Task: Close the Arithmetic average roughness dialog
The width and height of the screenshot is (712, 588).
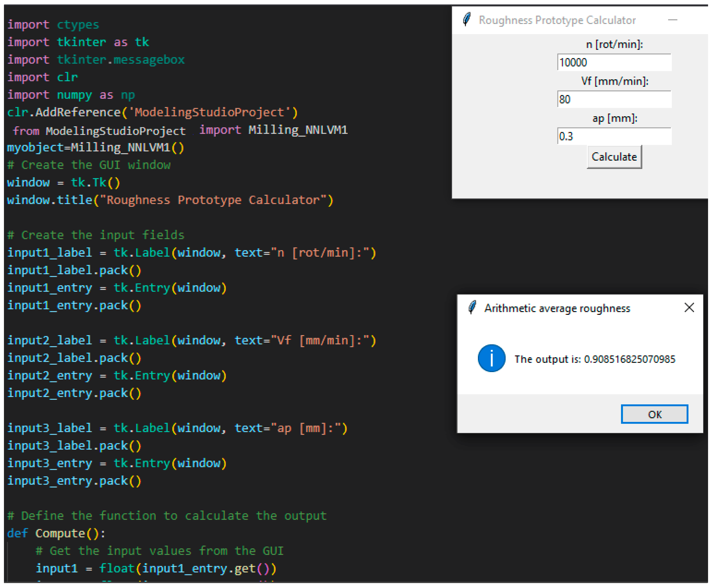Action: pyautogui.click(x=689, y=307)
